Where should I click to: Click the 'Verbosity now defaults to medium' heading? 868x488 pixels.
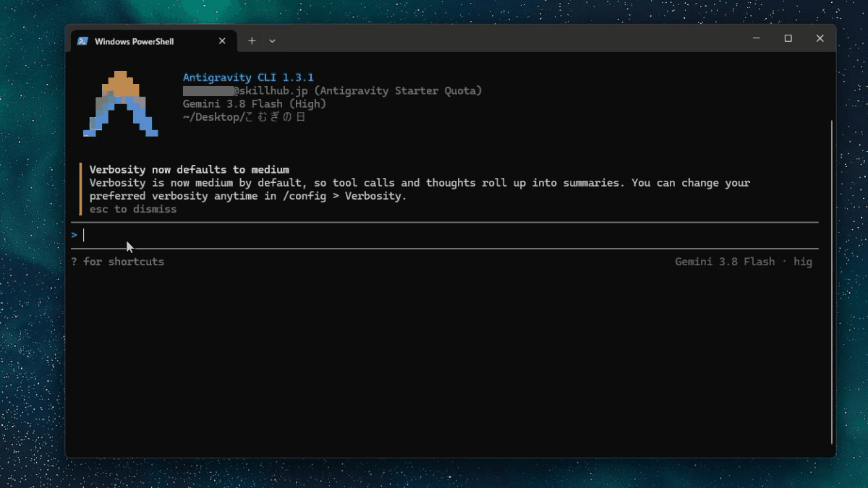[x=189, y=170]
